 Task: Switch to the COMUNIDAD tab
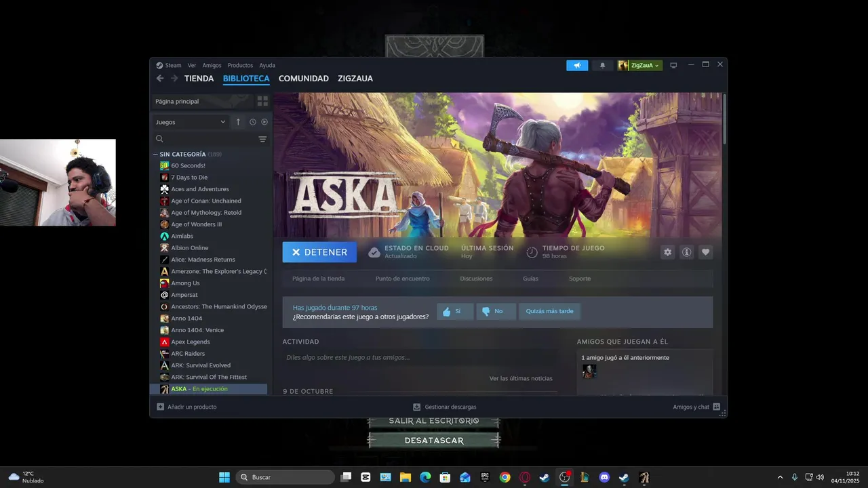coord(304,79)
